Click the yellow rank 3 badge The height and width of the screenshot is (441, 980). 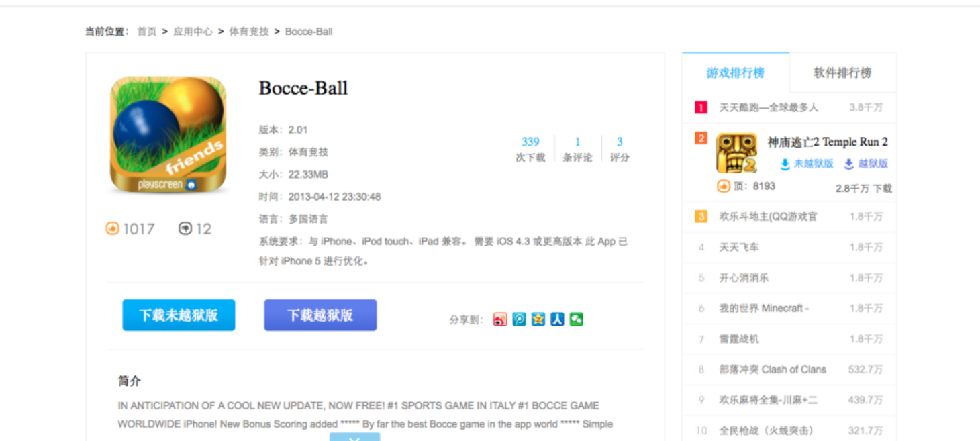[701, 216]
